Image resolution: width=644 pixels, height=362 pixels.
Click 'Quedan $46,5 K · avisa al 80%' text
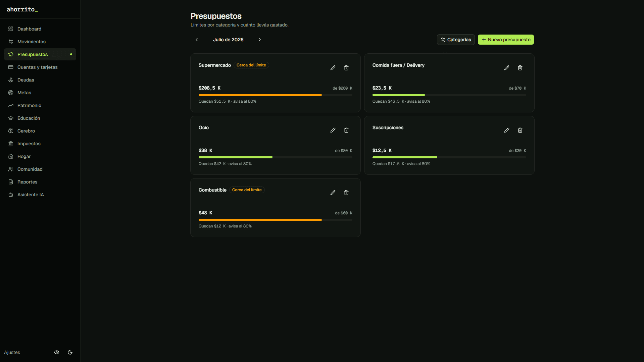[401, 101]
